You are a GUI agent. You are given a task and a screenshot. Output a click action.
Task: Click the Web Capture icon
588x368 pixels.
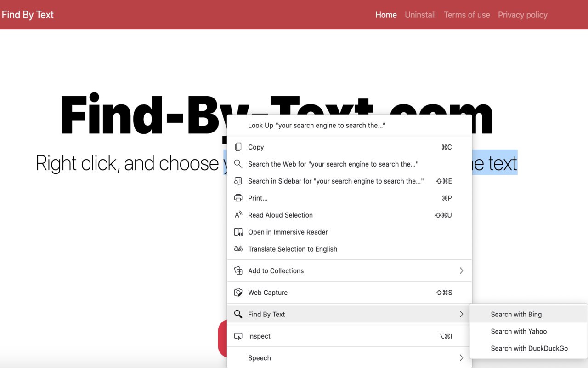tap(238, 293)
